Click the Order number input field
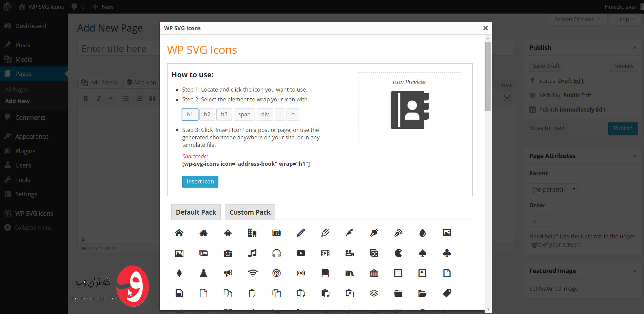The width and height of the screenshot is (644, 314). (x=542, y=221)
